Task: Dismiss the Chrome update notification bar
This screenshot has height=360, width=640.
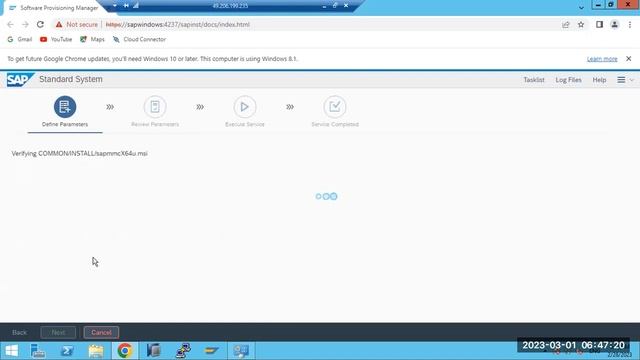Action: (629, 59)
